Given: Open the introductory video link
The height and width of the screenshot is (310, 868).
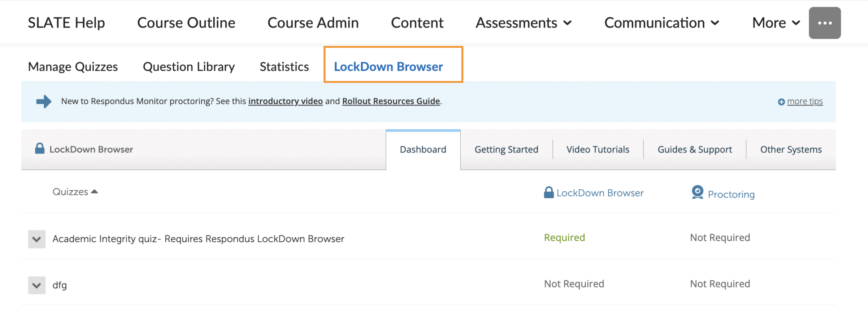Looking at the screenshot, I should pyautogui.click(x=285, y=101).
